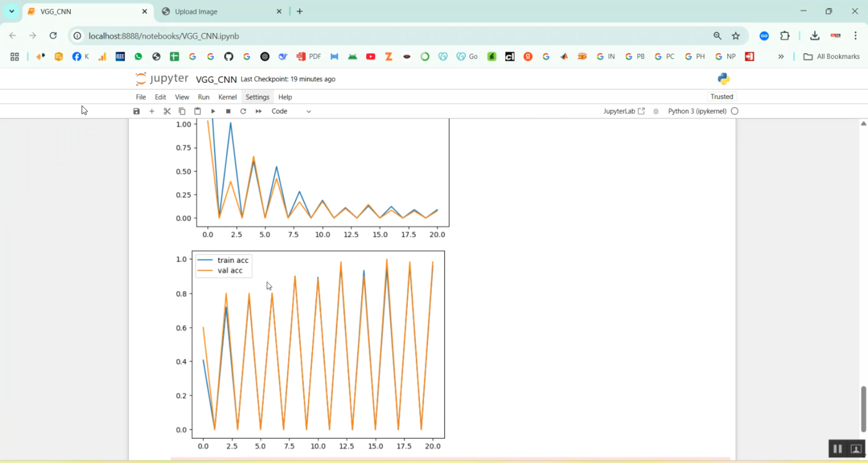Open the Kernel menu
The image size is (868, 463).
(227, 97)
